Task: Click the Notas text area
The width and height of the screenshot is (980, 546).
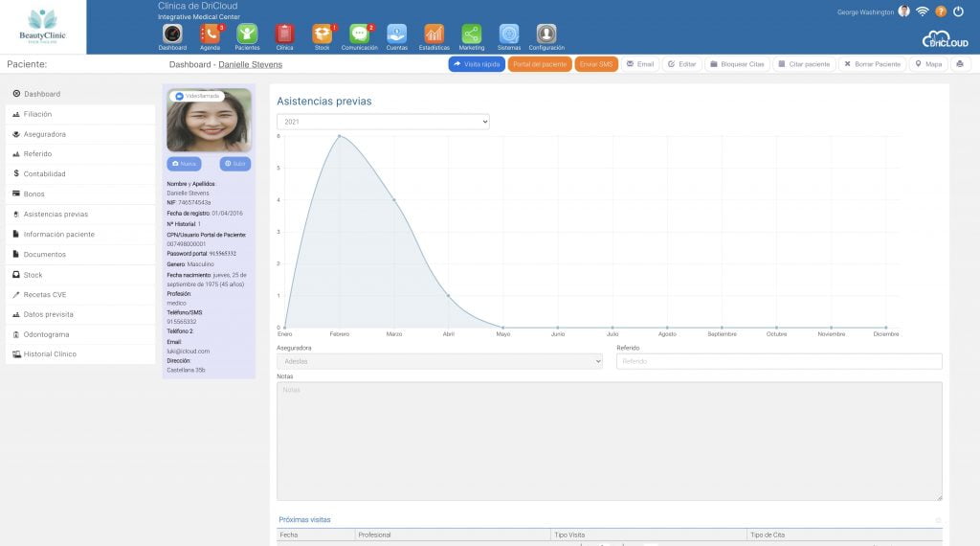Action: point(610,441)
